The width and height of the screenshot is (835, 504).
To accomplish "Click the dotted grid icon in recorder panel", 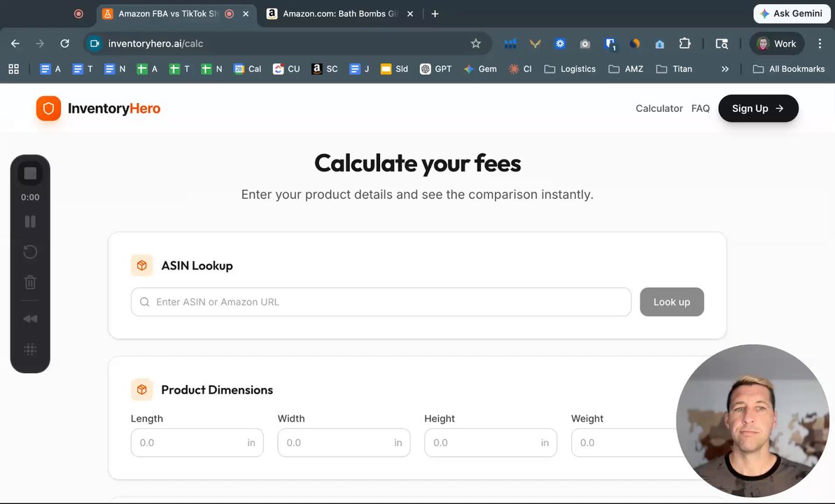I will click(x=30, y=349).
